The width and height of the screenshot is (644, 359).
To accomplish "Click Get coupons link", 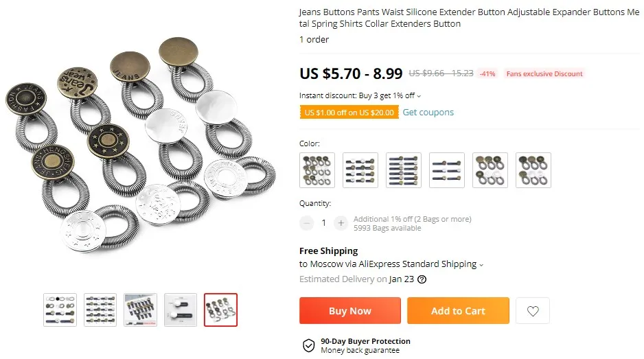I will 428,112.
